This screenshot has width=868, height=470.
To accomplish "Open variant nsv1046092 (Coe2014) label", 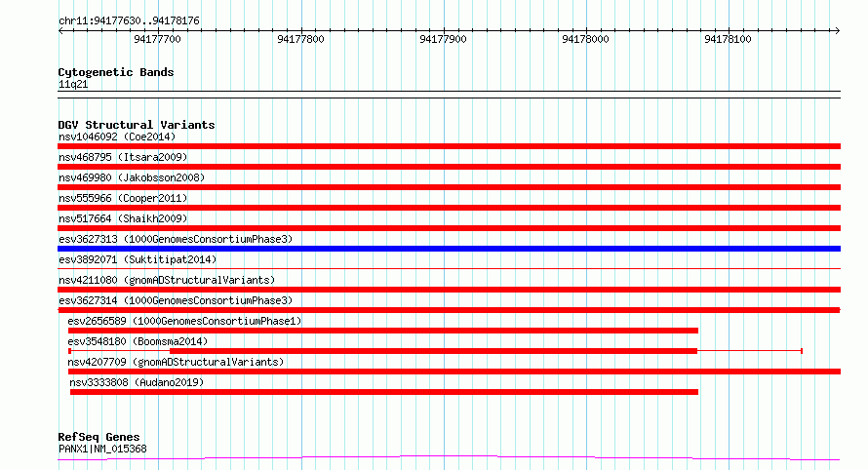I will pyautogui.click(x=117, y=137).
